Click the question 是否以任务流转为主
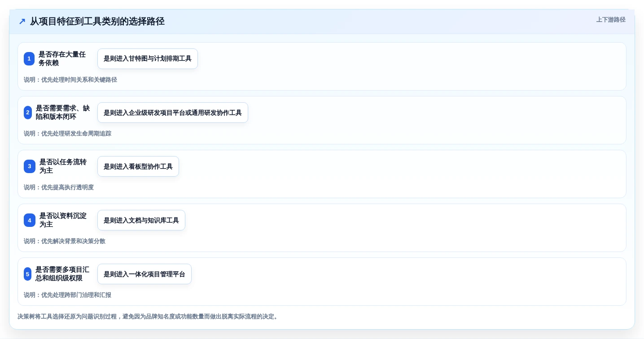This screenshot has height=339, width=644. coord(63,166)
